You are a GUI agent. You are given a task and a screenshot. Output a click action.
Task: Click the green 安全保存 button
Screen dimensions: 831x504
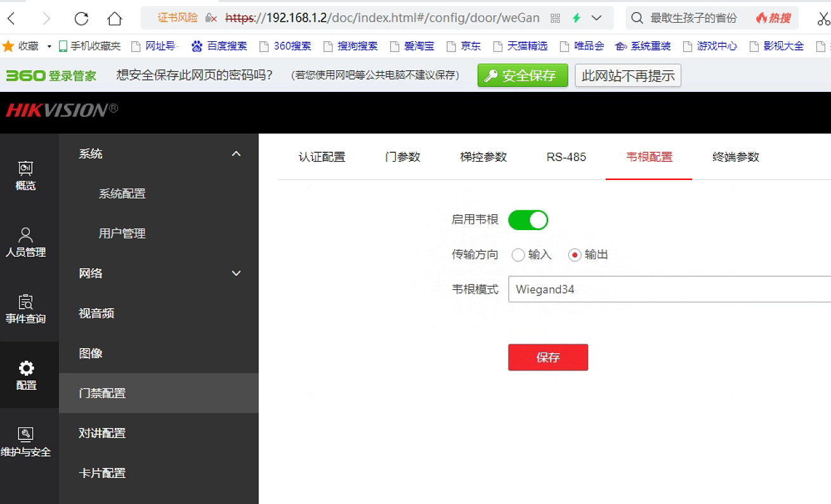(522, 76)
